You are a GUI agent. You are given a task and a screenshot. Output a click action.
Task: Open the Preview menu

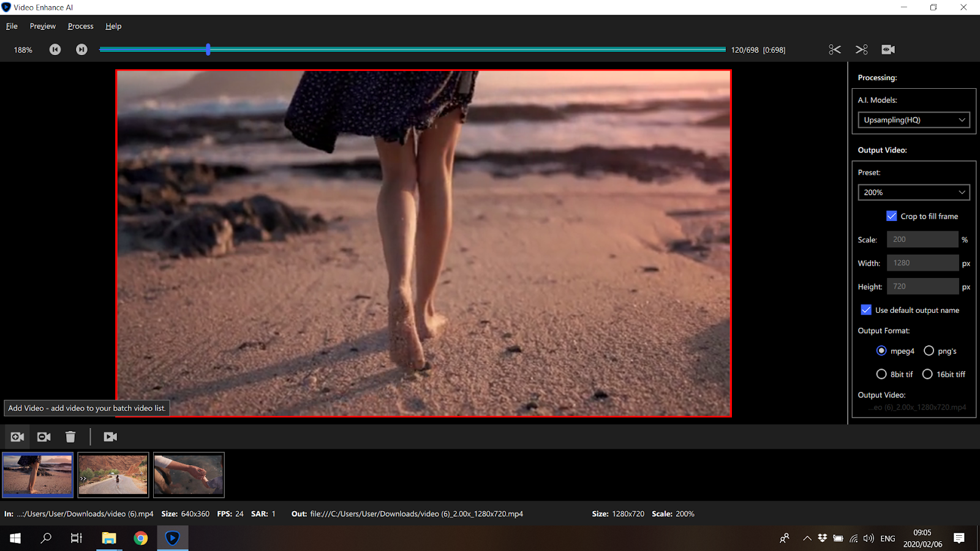[42, 26]
